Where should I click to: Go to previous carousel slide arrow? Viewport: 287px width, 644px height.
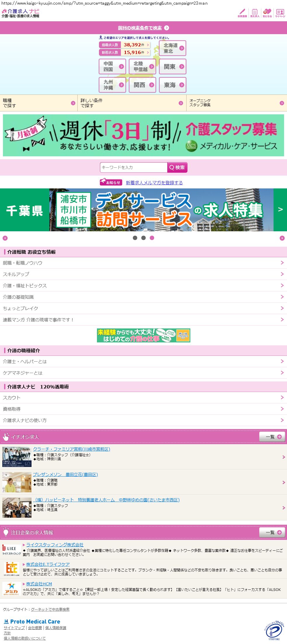point(5,238)
